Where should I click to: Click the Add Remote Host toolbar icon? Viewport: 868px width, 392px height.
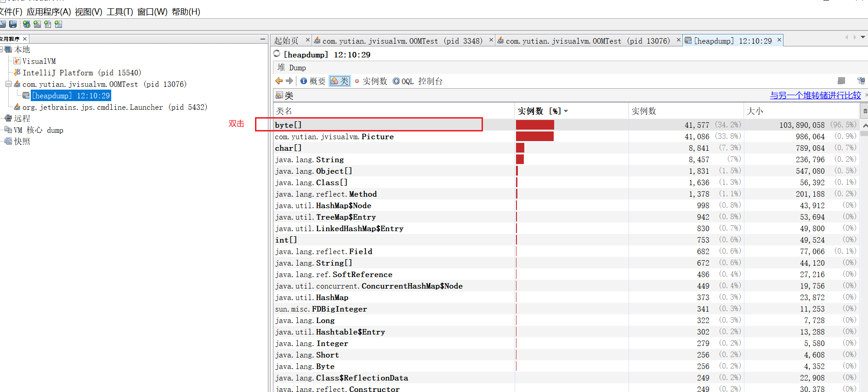(27, 24)
